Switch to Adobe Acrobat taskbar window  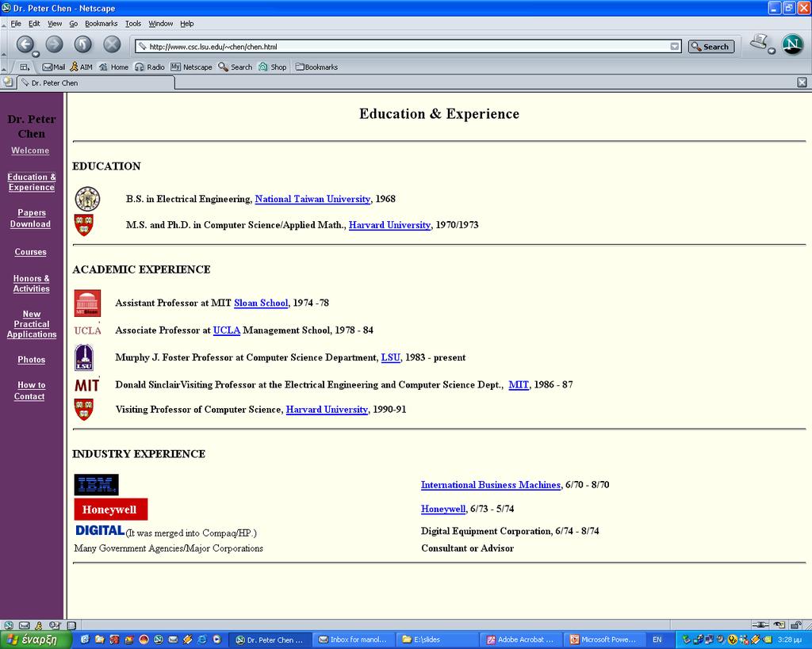pos(521,639)
